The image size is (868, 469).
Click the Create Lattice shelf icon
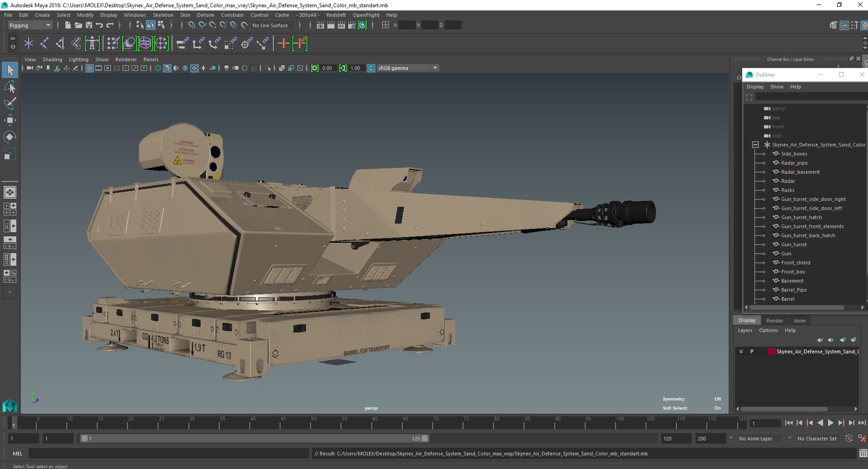[x=145, y=44]
